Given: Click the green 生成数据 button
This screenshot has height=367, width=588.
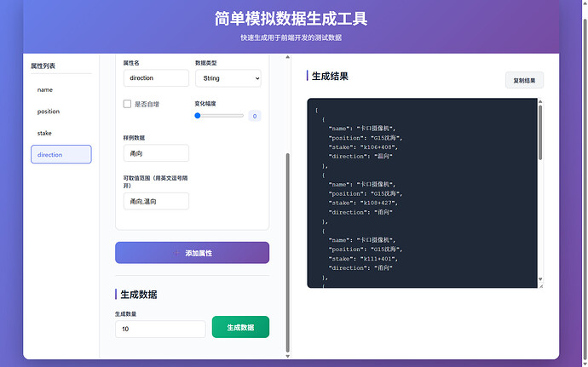Looking at the screenshot, I should [240, 327].
